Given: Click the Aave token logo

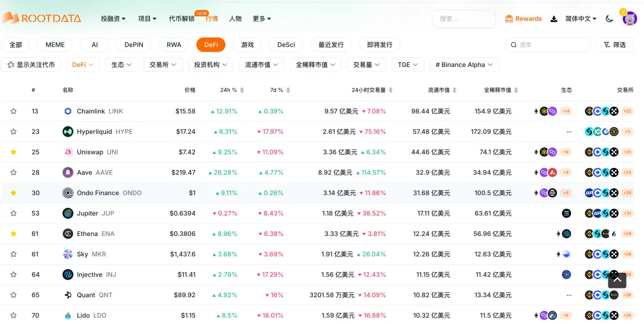Looking at the screenshot, I should pos(68,173).
